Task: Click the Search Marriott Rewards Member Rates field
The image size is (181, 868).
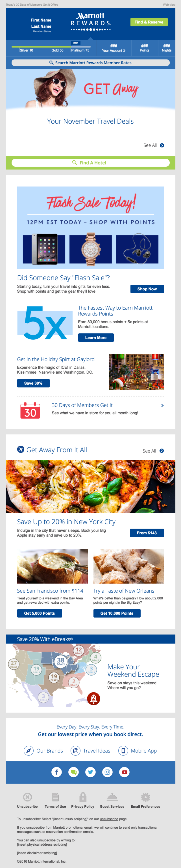Action: [x=90, y=63]
